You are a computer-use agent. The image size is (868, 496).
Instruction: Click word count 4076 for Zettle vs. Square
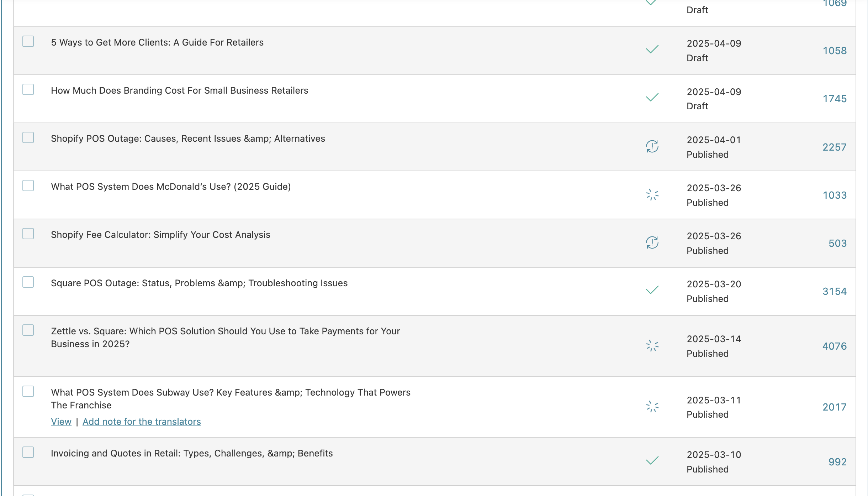pos(834,346)
